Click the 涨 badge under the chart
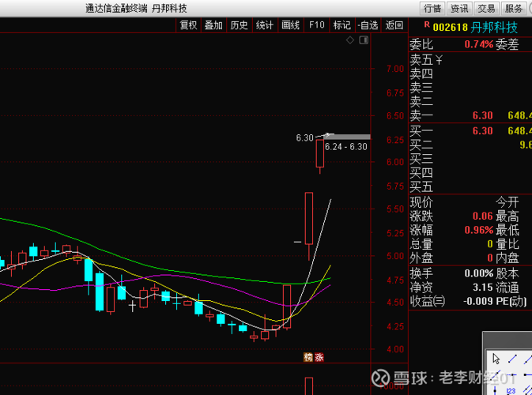Image resolution: width=532 pixels, height=395 pixels. click(319, 357)
